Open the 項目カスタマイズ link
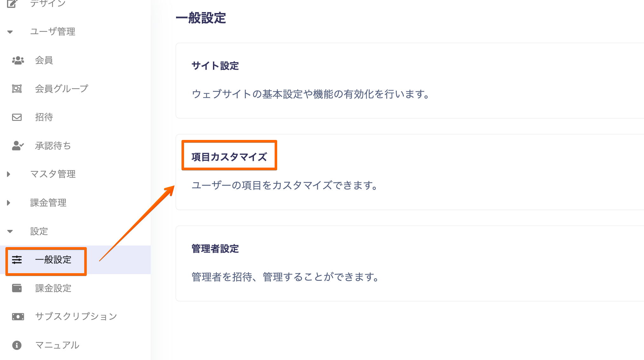Viewport: 644px width, 360px height. pyautogui.click(x=229, y=157)
